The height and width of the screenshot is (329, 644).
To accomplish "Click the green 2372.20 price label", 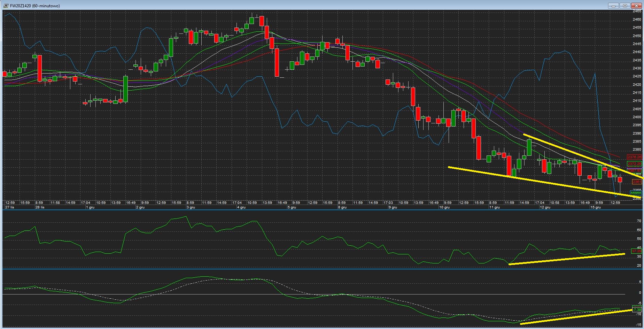I will coord(634,164).
